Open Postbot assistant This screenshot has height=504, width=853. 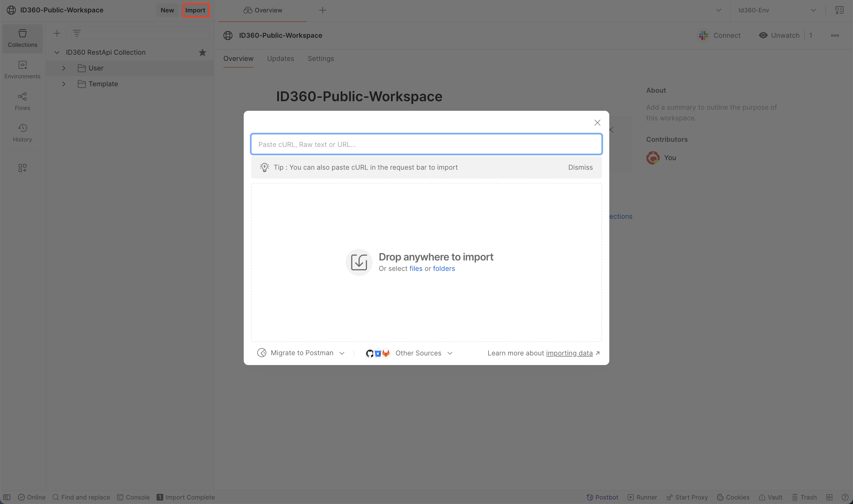click(602, 497)
